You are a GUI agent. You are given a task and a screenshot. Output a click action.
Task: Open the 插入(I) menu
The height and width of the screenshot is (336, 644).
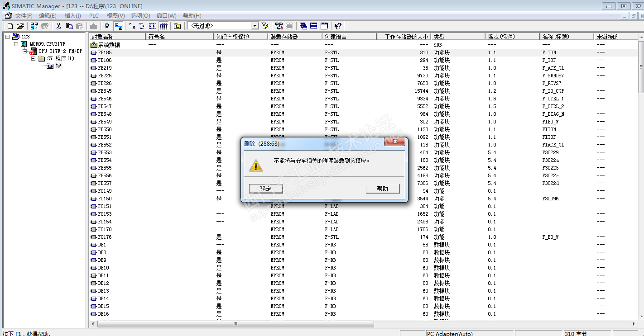[x=72, y=16]
